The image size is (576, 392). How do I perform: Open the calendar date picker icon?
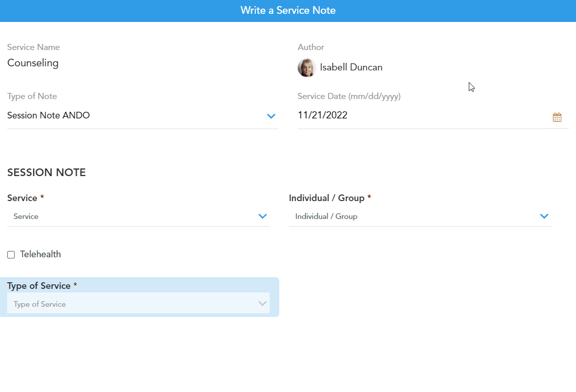pyautogui.click(x=557, y=117)
